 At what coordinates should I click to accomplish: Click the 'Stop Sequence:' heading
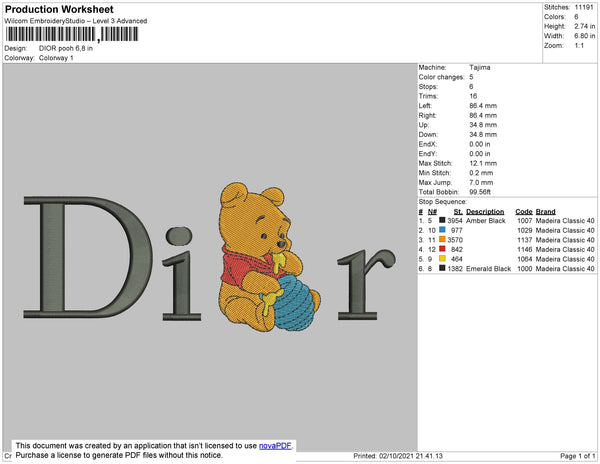click(443, 202)
